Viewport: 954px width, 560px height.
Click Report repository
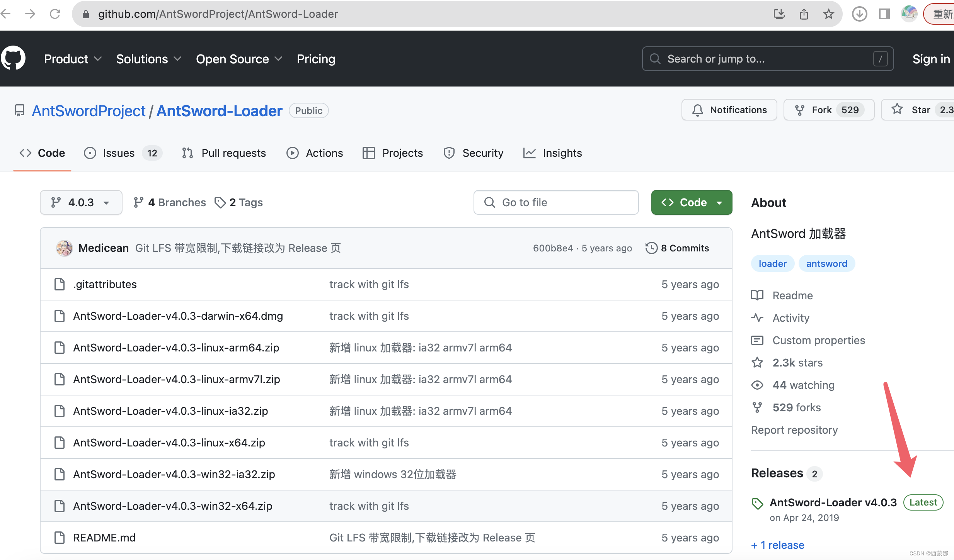pos(794,430)
